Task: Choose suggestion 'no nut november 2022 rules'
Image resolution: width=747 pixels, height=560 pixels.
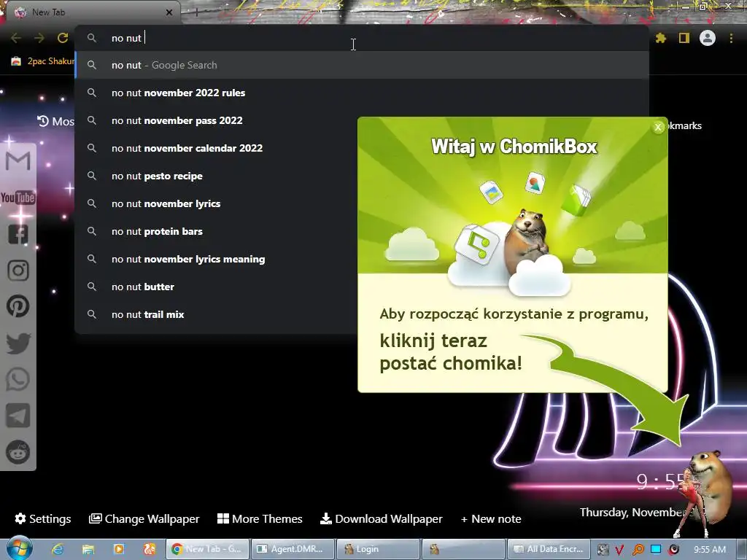Action: (362, 93)
